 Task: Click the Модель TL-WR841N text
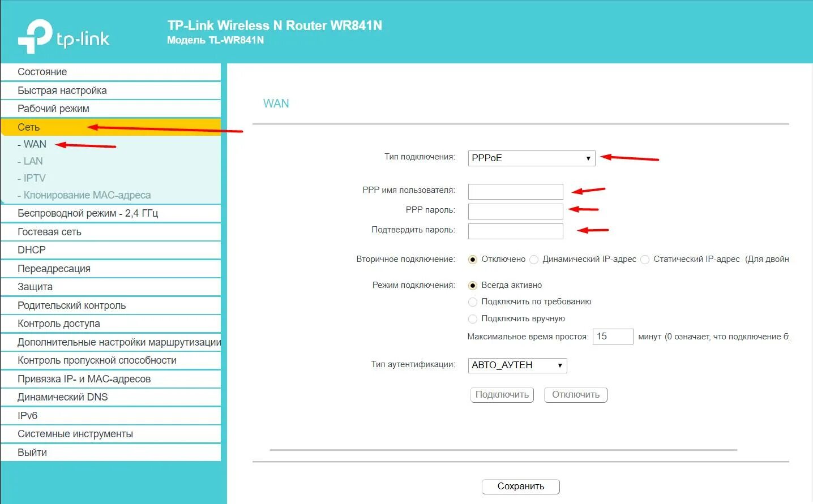[215, 40]
